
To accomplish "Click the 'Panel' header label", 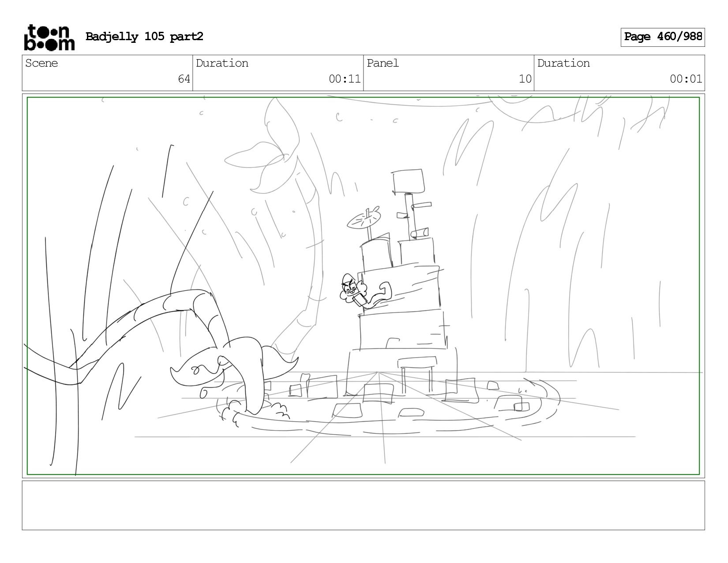I will click(x=383, y=63).
